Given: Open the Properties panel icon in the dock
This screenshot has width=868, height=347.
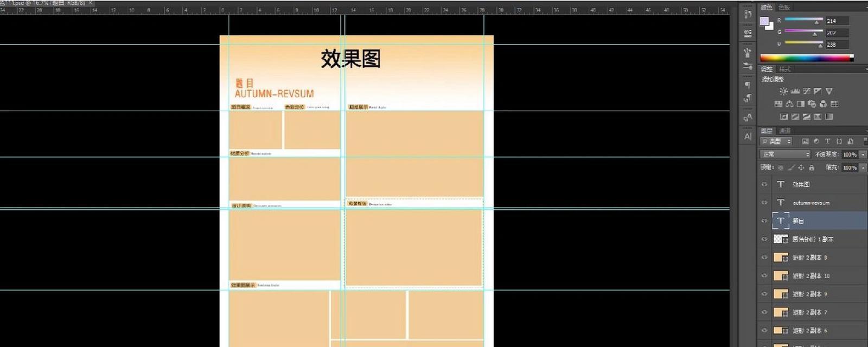Looking at the screenshot, I should [748, 33].
